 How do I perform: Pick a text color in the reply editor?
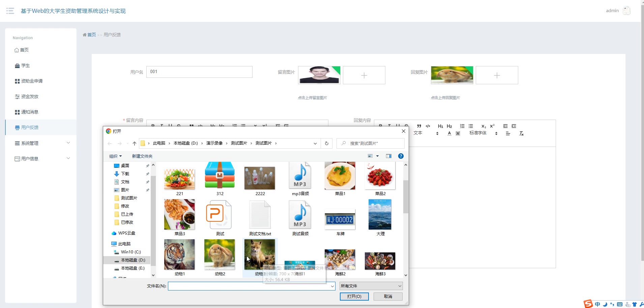point(449,133)
